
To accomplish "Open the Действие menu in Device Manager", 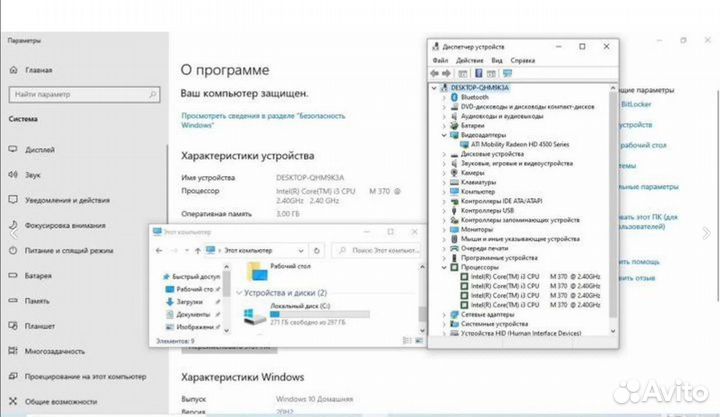I will 469,60.
